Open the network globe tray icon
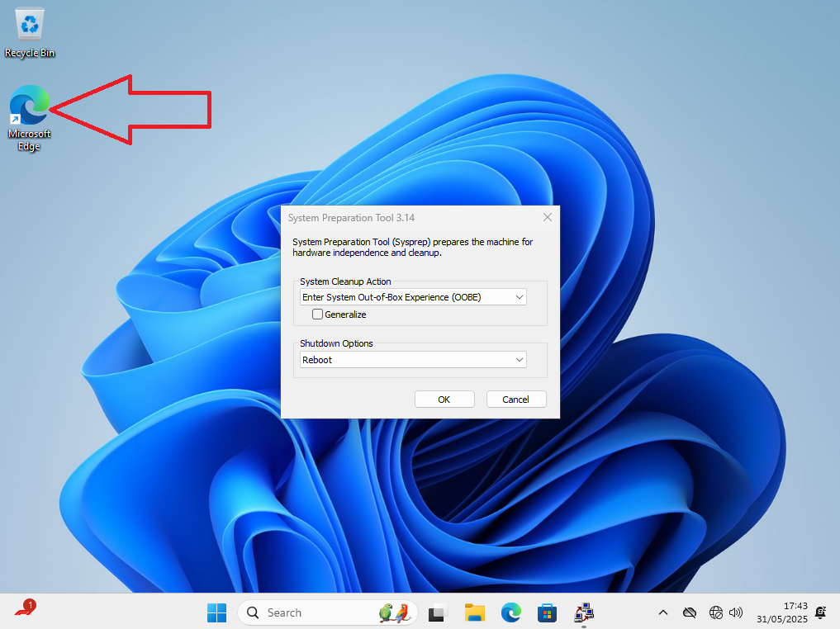 pyautogui.click(x=715, y=612)
